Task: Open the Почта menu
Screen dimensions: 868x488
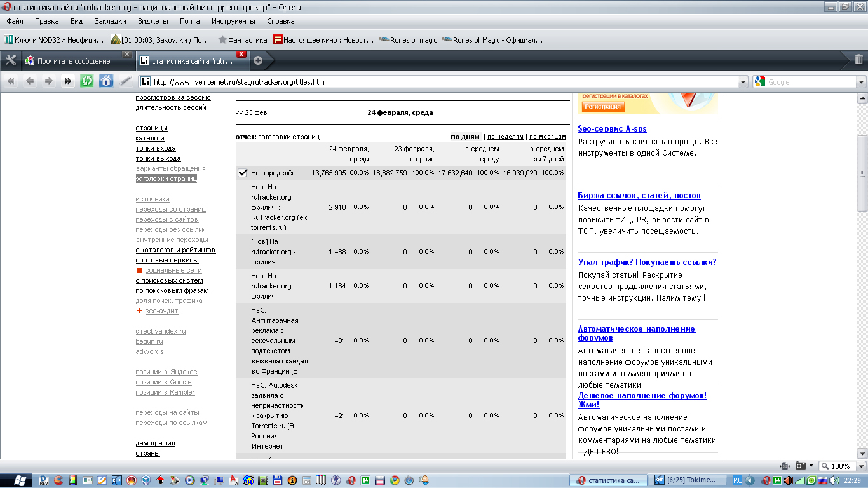Action: (x=189, y=21)
